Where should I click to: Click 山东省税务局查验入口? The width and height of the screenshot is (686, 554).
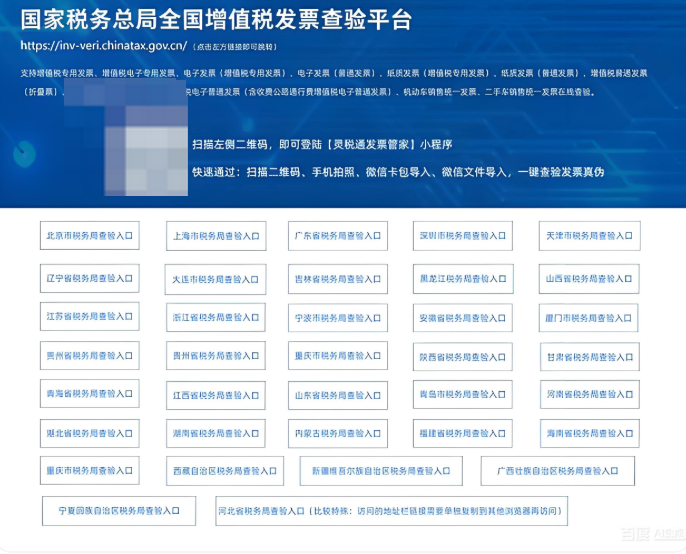[338, 396]
